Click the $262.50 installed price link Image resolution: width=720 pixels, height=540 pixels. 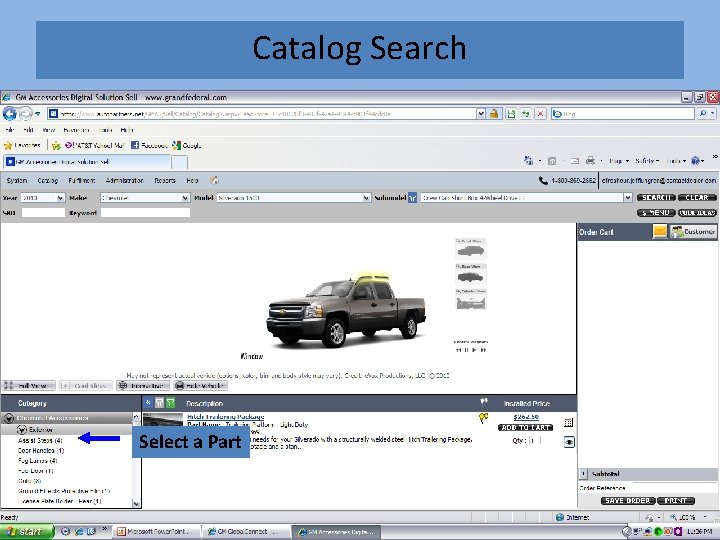click(x=526, y=417)
